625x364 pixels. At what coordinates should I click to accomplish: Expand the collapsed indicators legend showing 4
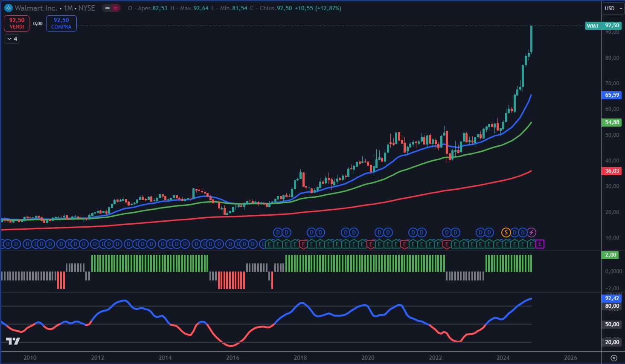coord(12,39)
